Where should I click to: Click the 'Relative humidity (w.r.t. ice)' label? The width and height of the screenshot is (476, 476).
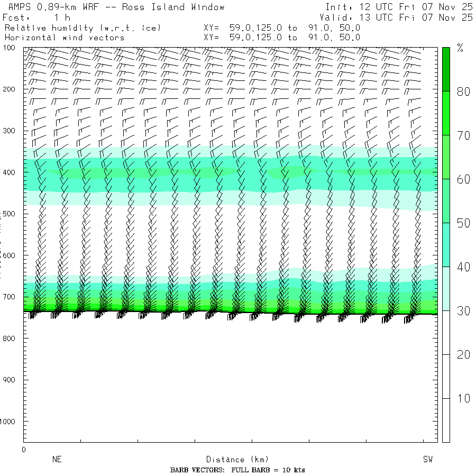[x=82, y=28]
